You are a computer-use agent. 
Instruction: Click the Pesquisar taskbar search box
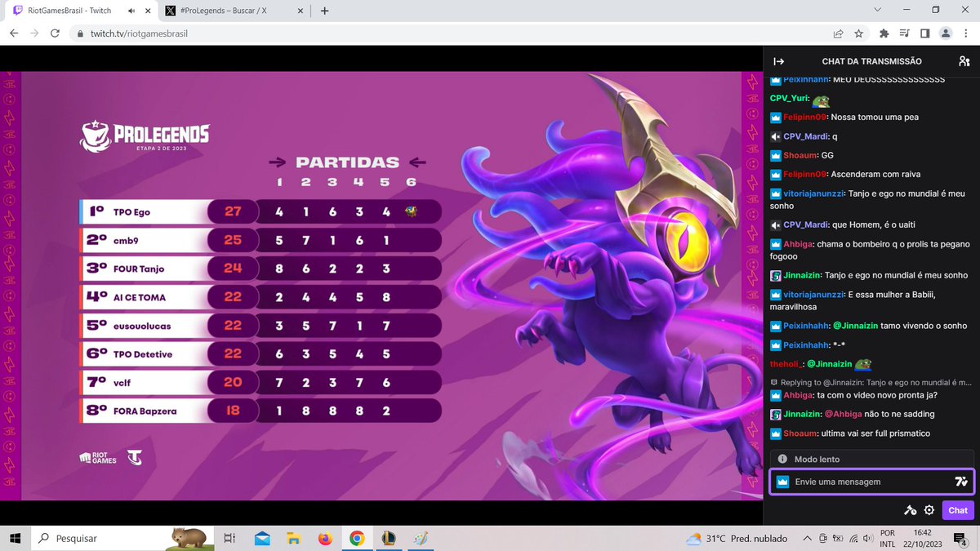tap(122, 538)
